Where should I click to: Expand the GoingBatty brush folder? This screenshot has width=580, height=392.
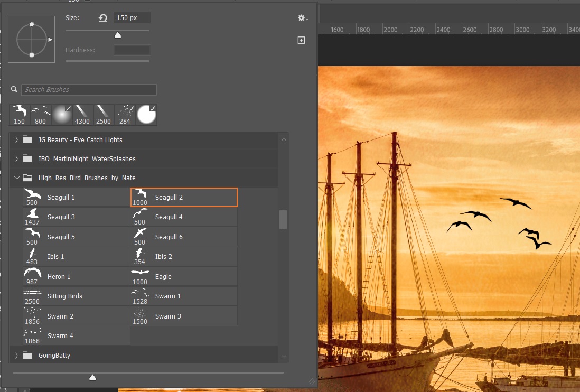point(16,356)
